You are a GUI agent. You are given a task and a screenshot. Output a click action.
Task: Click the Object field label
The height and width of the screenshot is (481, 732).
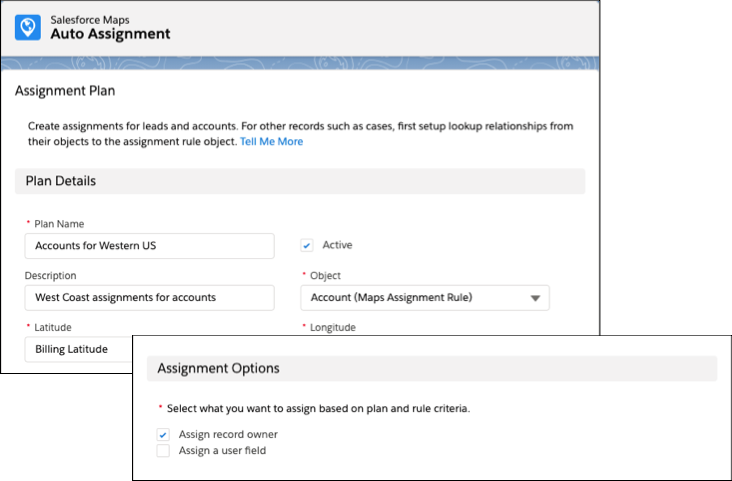click(x=325, y=276)
